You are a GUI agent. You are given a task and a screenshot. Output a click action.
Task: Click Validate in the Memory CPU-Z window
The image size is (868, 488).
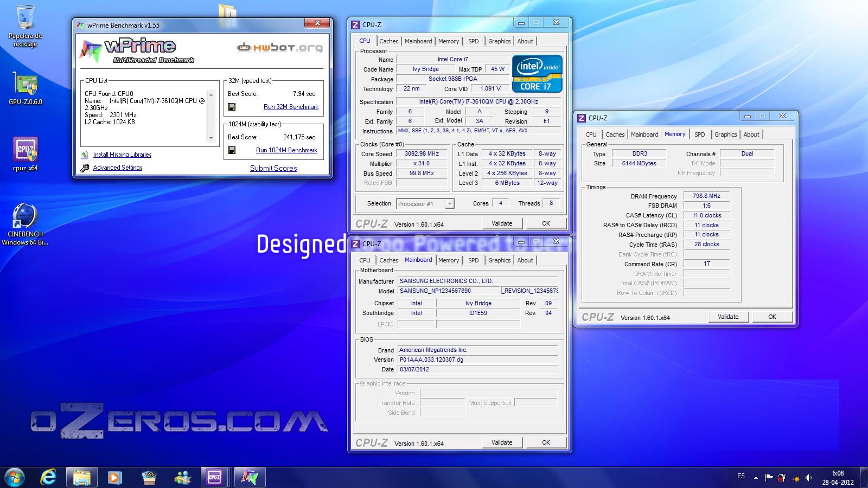pos(728,317)
